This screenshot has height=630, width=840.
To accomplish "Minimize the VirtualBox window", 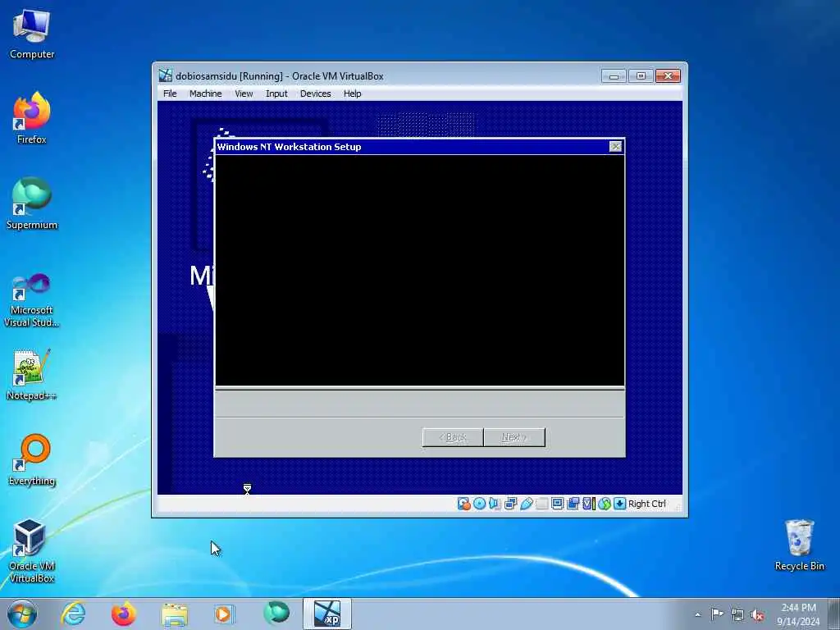I will click(x=614, y=76).
